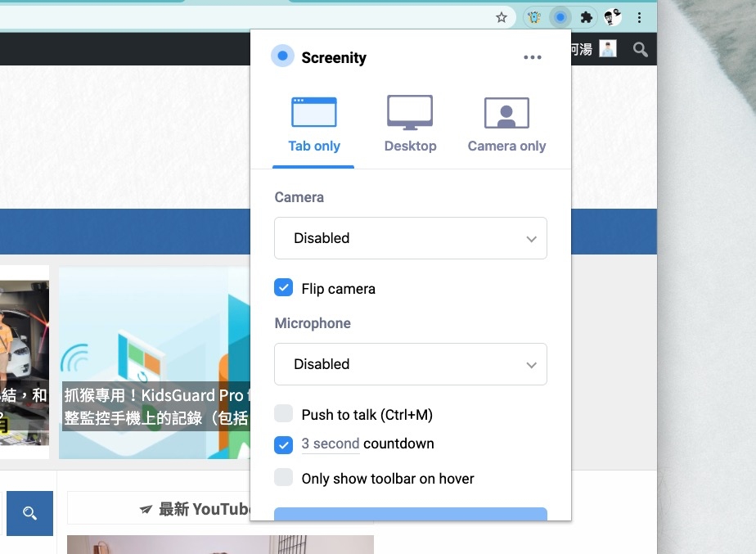Image resolution: width=756 pixels, height=554 pixels.
Task: Open the video thumbnail below the YouTube heading
Action: tap(220, 544)
